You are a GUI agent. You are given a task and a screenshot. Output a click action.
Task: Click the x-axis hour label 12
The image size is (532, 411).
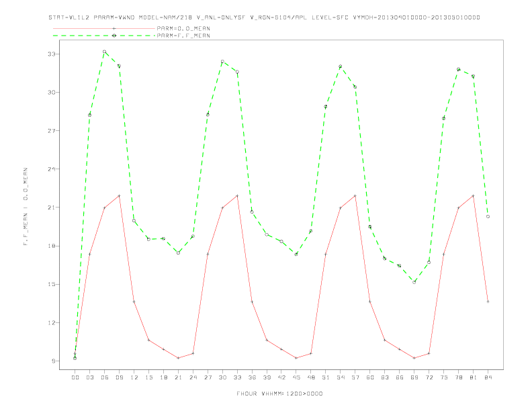pyautogui.click(x=134, y=377)
